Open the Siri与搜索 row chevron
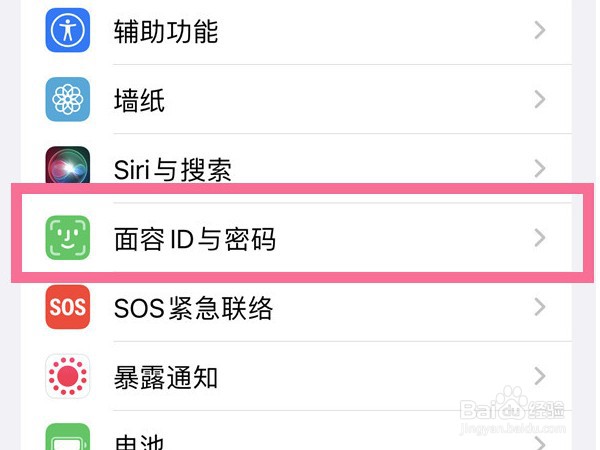Screen dimensions: 600x450 pyautogui.click(x=540, y=168)
